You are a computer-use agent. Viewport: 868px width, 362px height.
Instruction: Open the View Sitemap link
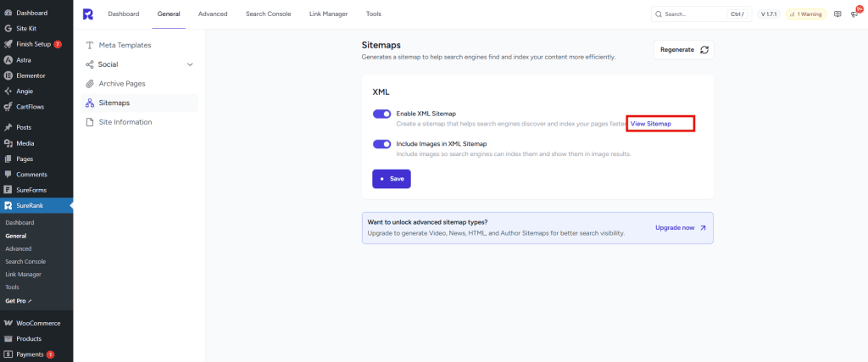651,124
